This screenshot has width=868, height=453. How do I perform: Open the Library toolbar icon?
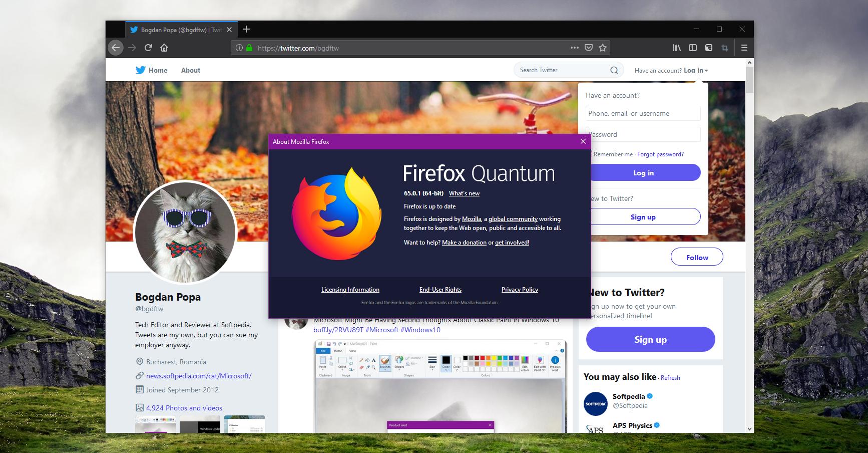(x=677, y=48)
